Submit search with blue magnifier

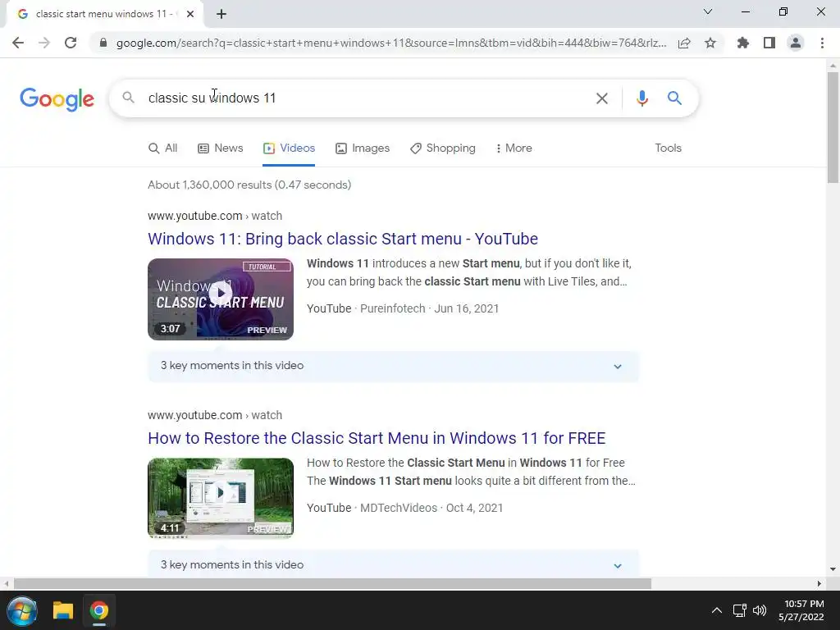click(674, 98)
